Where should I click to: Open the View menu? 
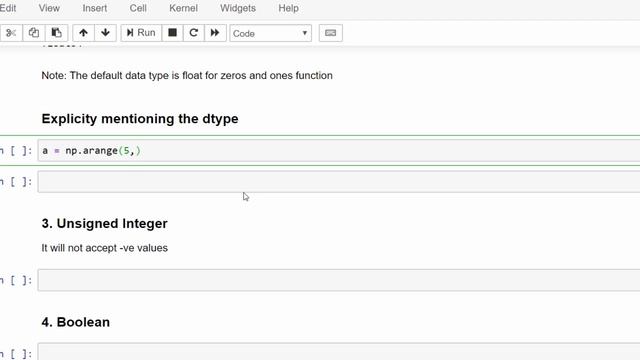tap(49, 8)
